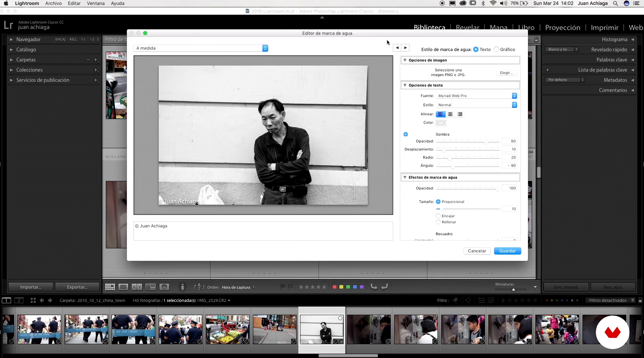This screenshot has width=644, height=358.
Task: Click Exportar button
Action: click(77, 287)
